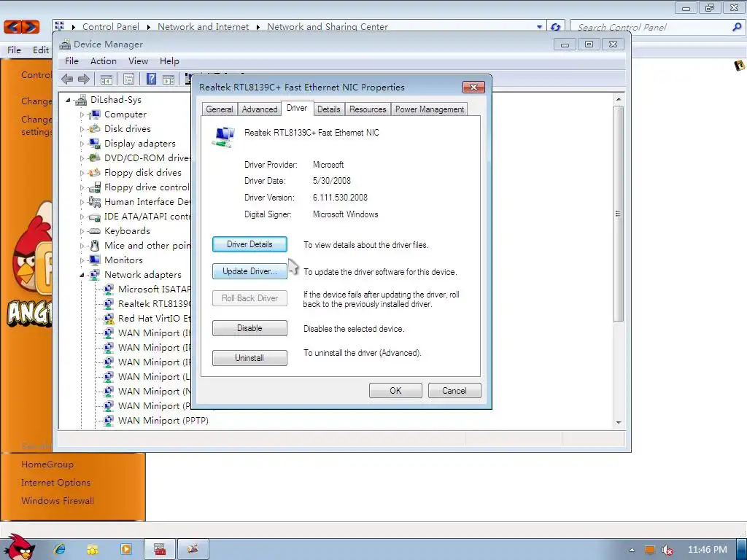The width and height of the screenshot is (747, 560).
Task: Open the Internet Options link
Action: pyautogui.click(x=55, y=483)
